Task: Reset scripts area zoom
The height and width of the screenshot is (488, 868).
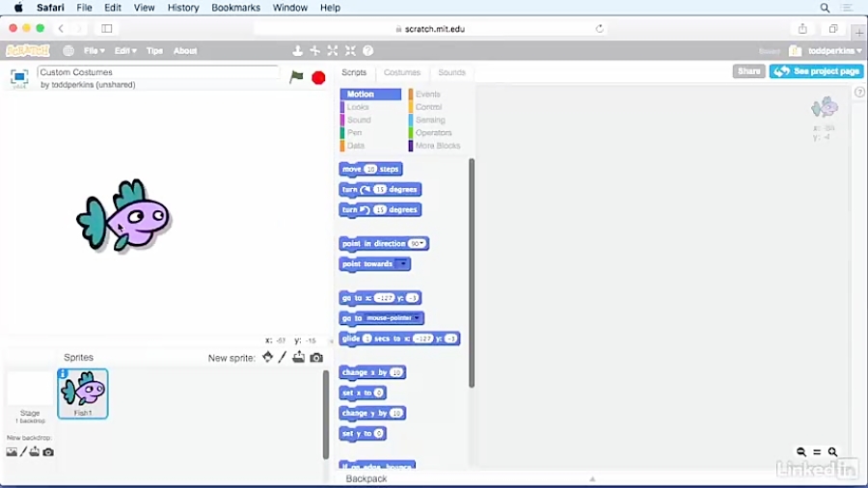Action: point(817,452)
